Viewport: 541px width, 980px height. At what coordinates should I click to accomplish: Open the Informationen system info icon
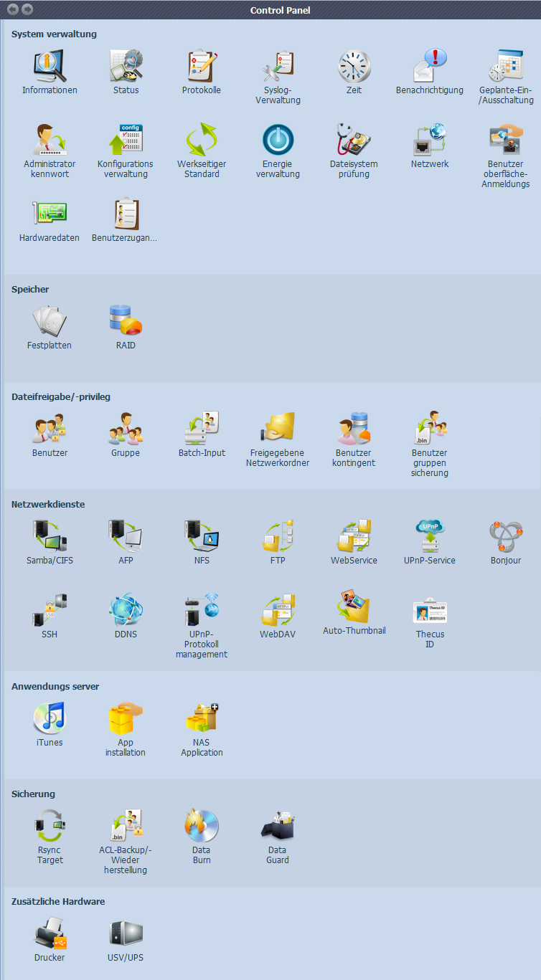pos(50,67)
